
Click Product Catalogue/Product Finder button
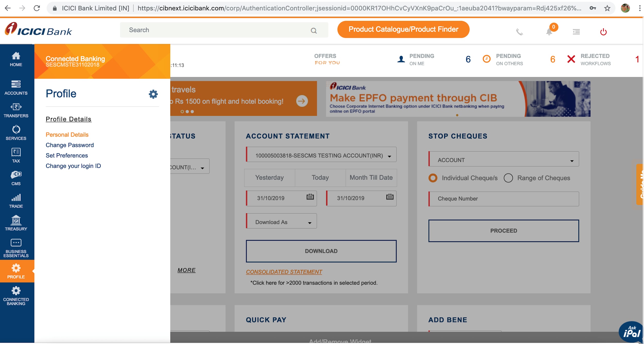coord(403,29)
